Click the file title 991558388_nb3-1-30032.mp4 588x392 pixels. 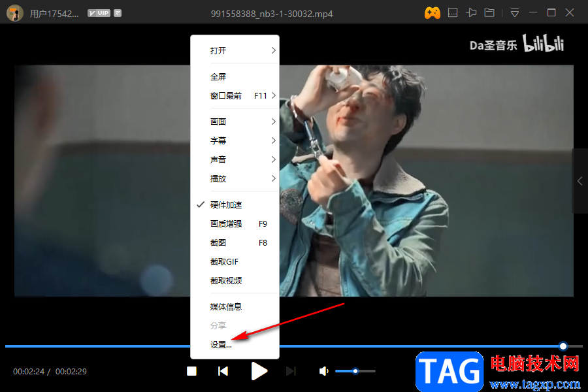pos(272,14)
